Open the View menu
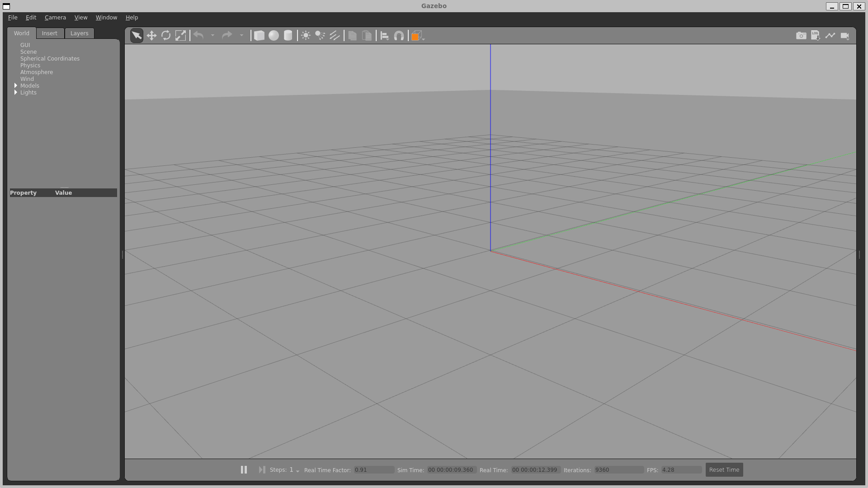868x488 pixels. [x=81, y=18]
